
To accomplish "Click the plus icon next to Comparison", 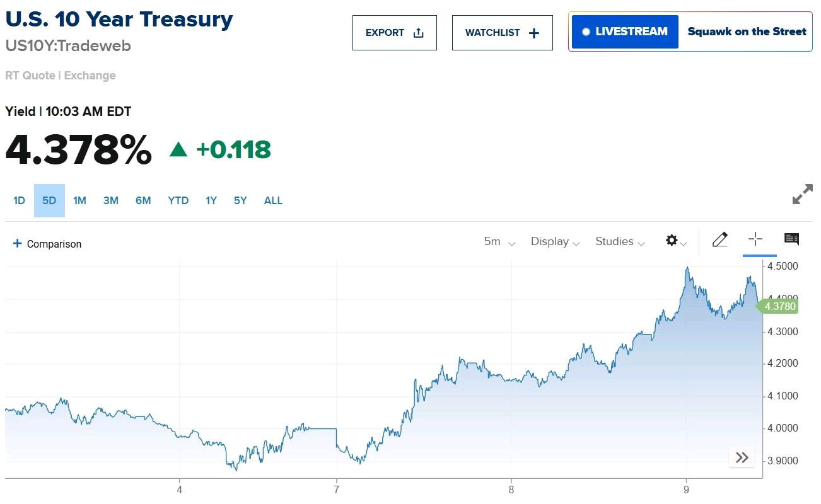I will pos(17,243).
